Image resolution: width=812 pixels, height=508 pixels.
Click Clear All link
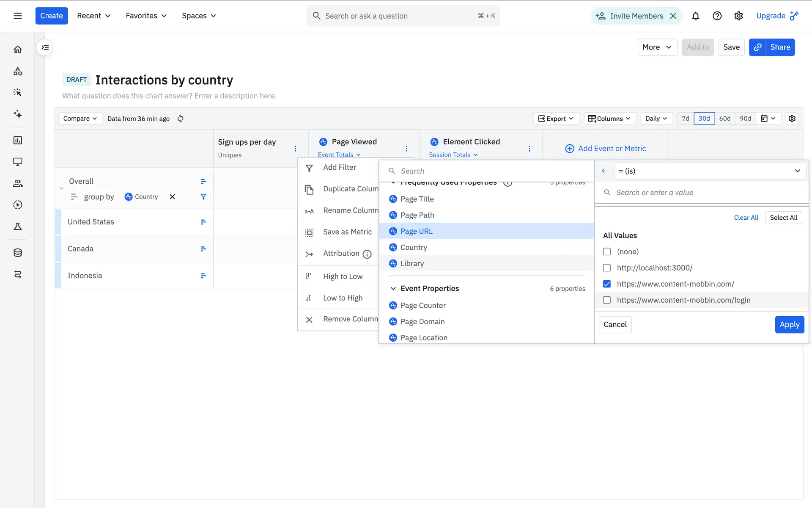pos(746,218)
